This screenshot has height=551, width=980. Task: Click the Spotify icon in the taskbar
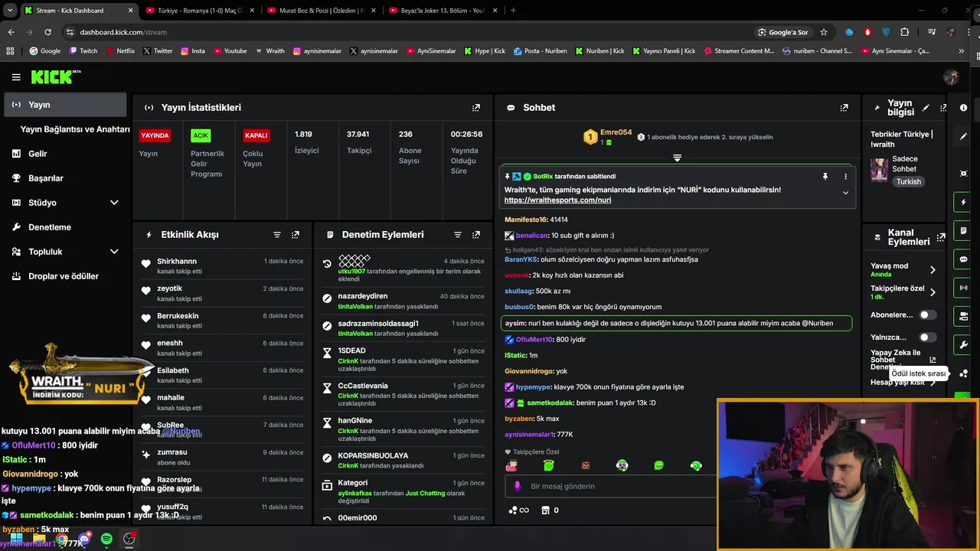tap(106, 540)
